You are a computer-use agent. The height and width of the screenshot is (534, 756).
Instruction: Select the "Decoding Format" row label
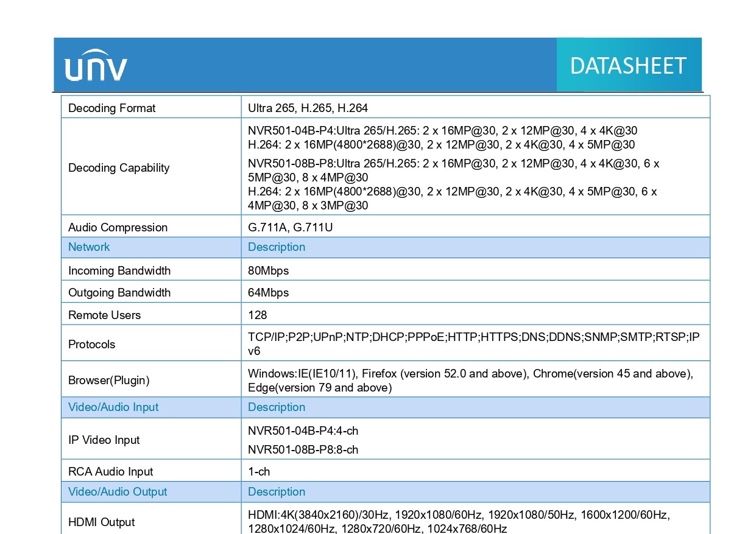tap(111, 108)
